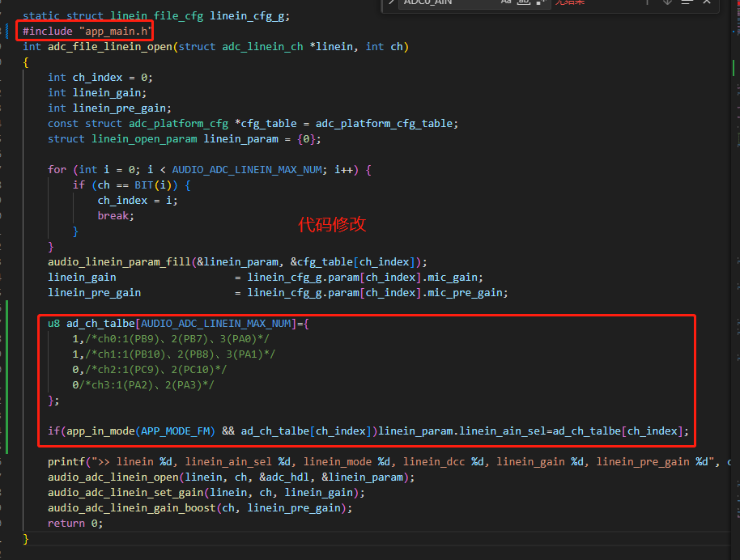Toggle Match Whole Word in the find widget
This screenshot has height=560, width=740.
pos(524,2)
